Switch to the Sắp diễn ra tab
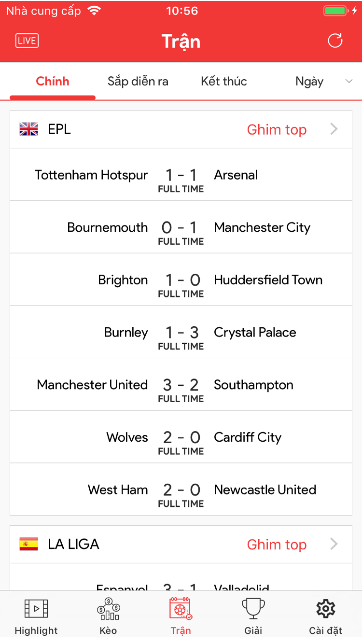362x644 pixels. [x=138, y=81]
